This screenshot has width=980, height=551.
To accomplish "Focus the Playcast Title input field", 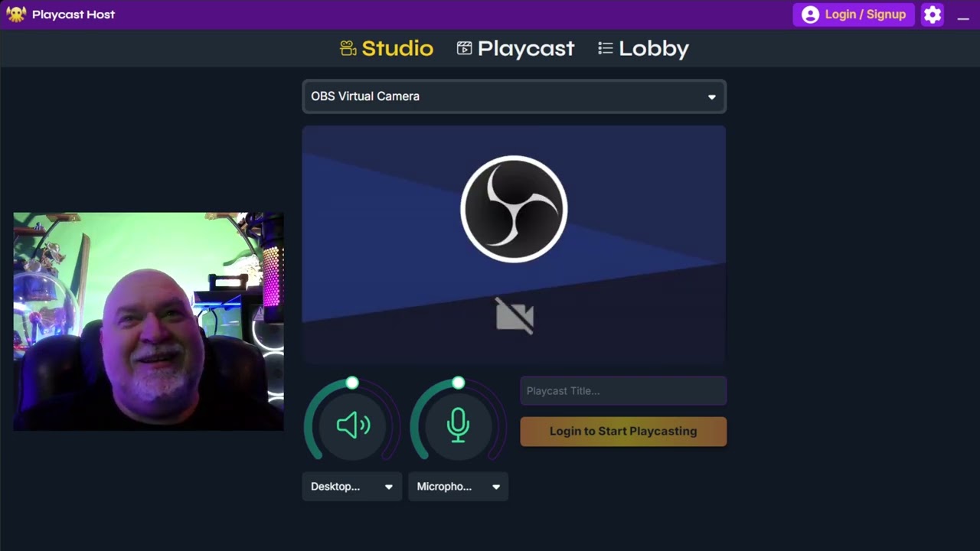I will click(x=623, y=391).
